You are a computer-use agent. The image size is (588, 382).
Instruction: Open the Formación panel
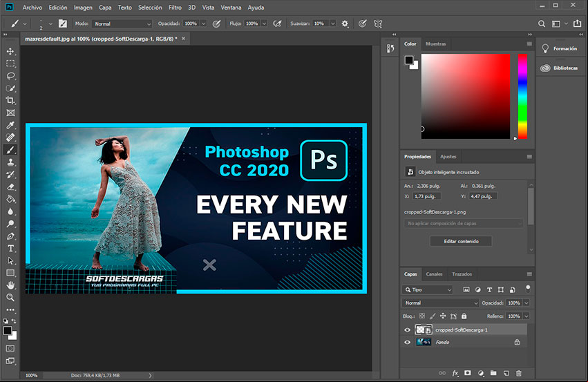[x=560, y=48]
